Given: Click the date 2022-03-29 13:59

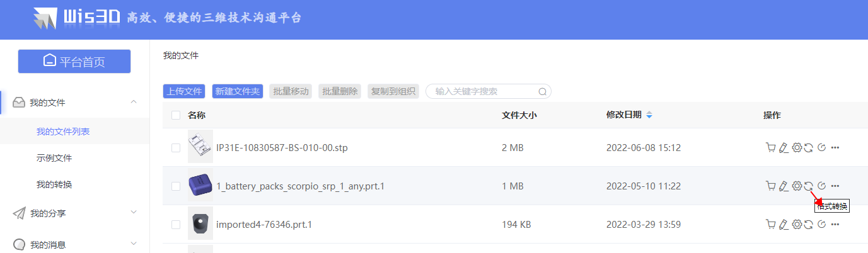Looking at the screenshot, I should 644,224.
